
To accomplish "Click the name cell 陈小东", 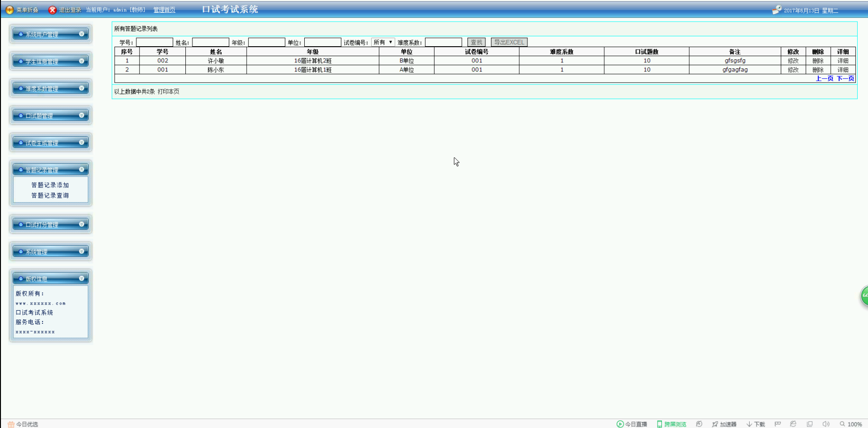I will tap(216, 70).
